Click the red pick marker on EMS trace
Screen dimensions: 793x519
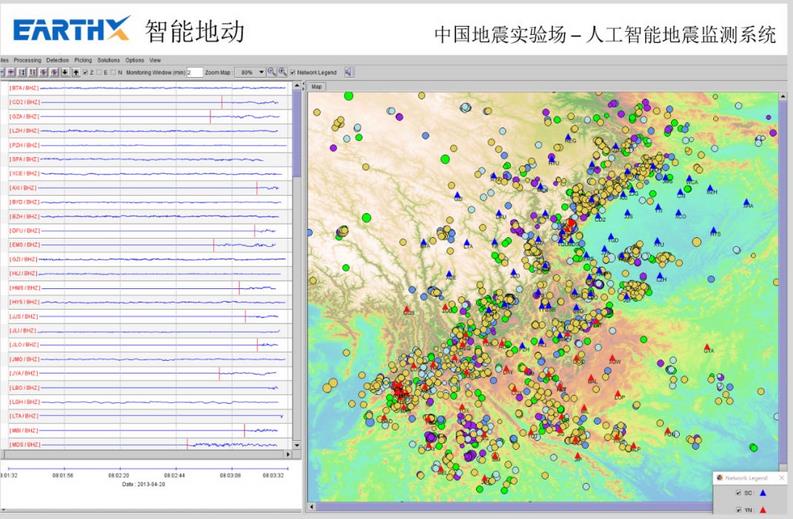(213, 245)
